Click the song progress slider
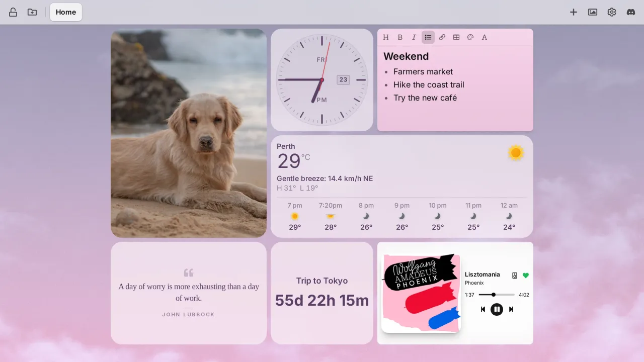The image size is (644, 362). pos(497,295)
